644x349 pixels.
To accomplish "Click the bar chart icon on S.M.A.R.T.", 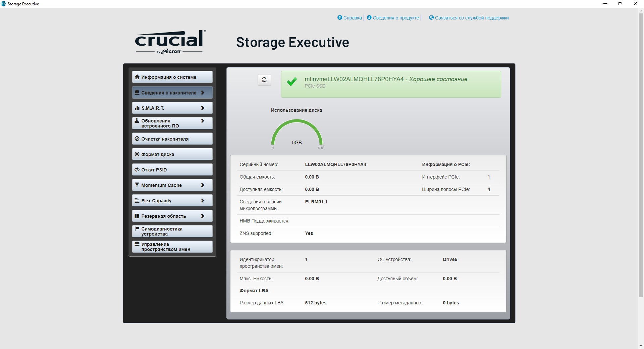I will point(137,108).
